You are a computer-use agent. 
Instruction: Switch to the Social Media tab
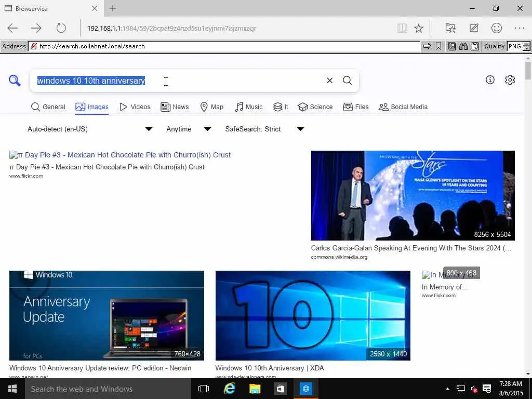(x=403, y=107)
